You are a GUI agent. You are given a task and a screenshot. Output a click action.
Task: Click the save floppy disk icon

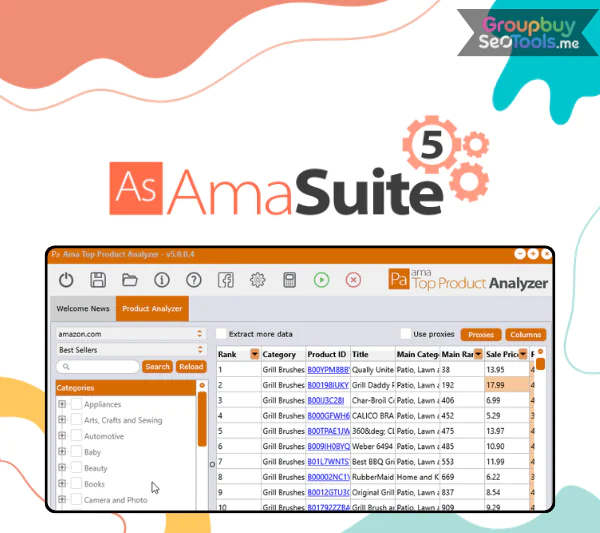pyautogui.click(x=98, y=280)
